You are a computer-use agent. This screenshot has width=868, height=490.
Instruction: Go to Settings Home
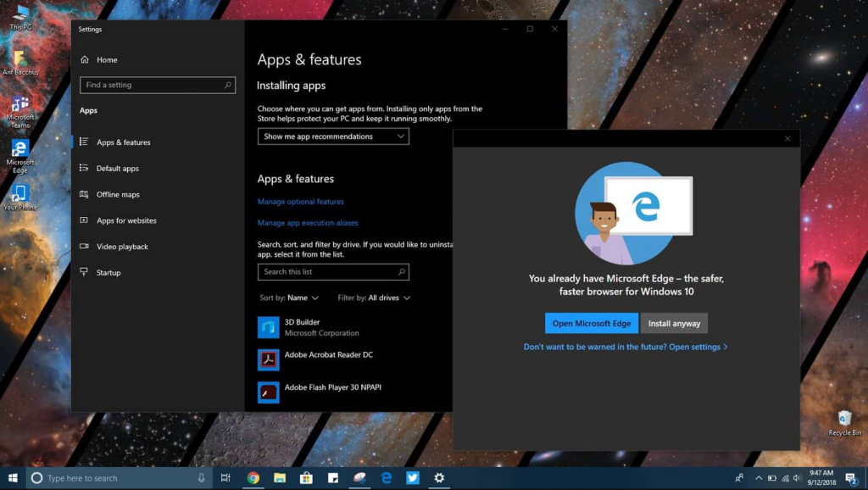click(157, 60)
